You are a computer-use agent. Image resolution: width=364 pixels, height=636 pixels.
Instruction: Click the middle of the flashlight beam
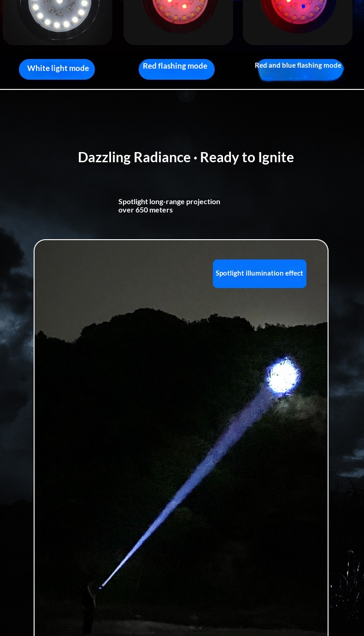[x=194, y=484]
